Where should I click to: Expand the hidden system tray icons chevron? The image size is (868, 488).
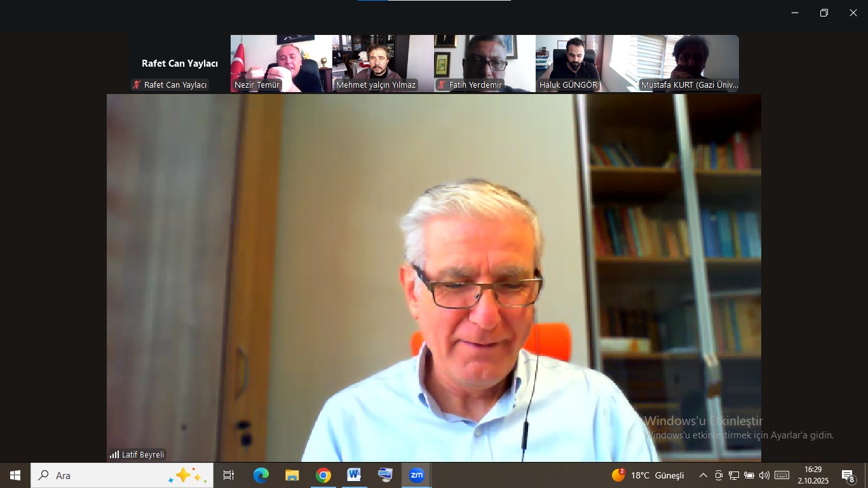coord(703,475)
